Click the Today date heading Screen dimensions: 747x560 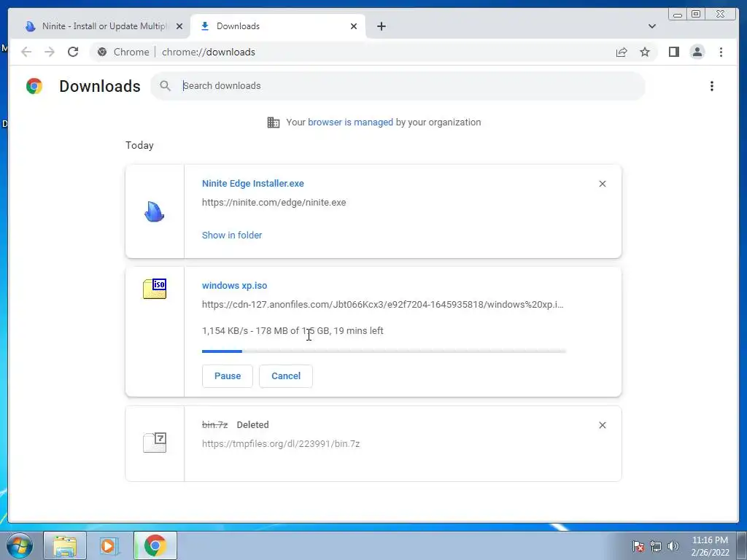139,145
